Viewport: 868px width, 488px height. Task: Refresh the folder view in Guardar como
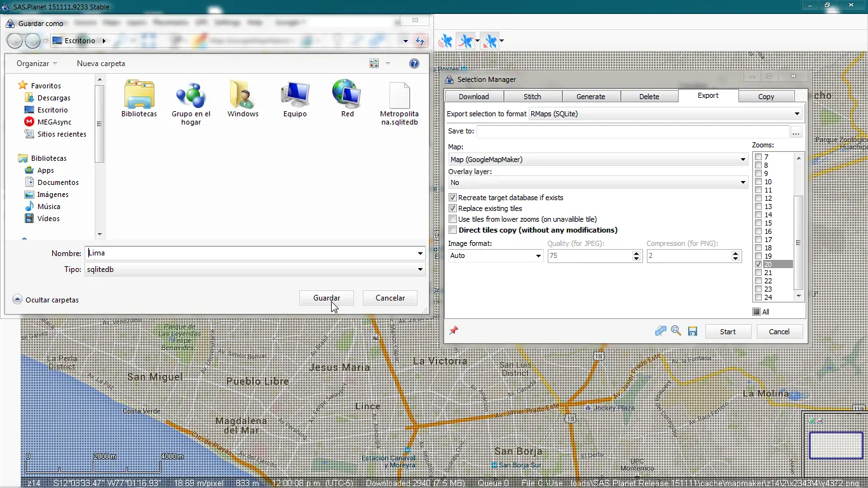[419, 41]
